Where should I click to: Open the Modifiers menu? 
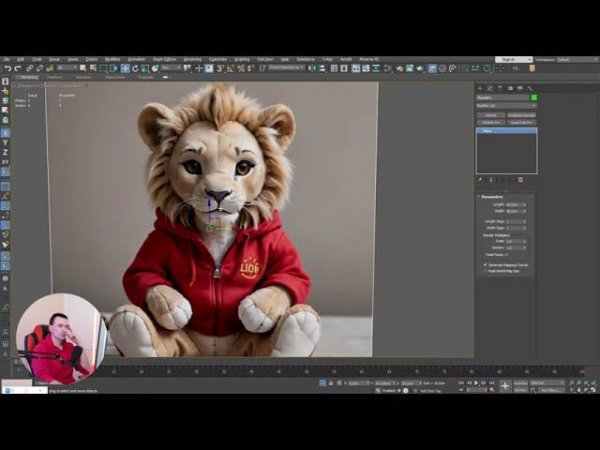(x=112, y=60)
